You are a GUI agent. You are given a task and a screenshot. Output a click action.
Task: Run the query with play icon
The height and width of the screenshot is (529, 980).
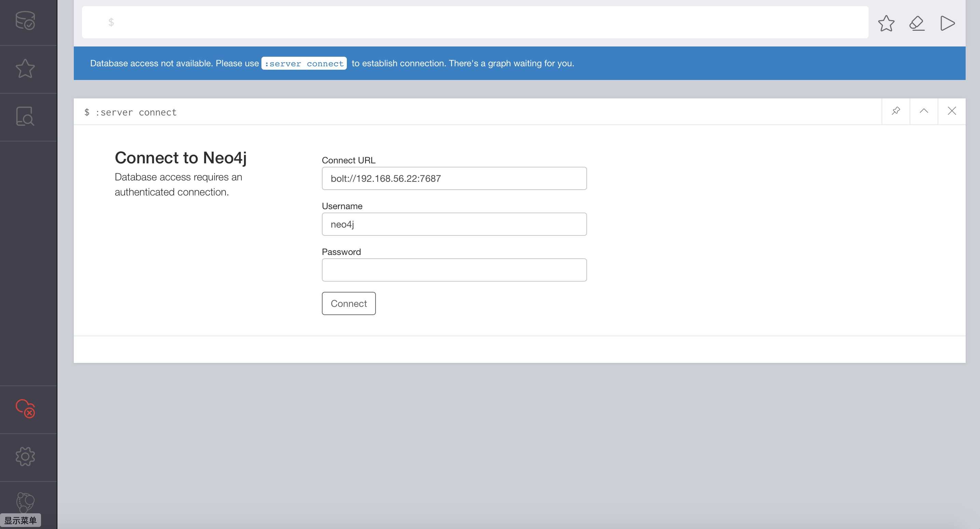point(947,23)
